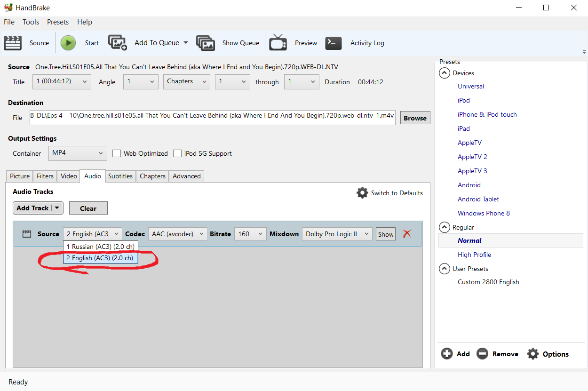Choose 2 English (AC3) audio source option
The height and width of the screenshot is (391, 588).
101,258
